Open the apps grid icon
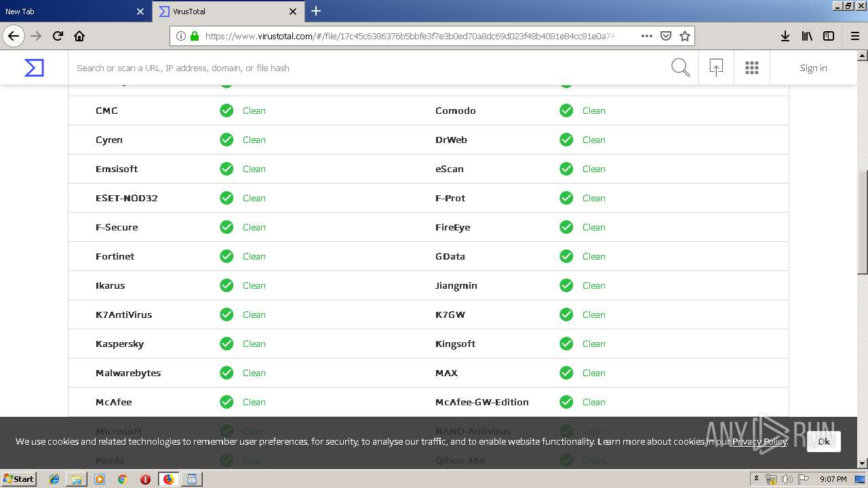This screenshot has height=488, width=868. point(751,68)
